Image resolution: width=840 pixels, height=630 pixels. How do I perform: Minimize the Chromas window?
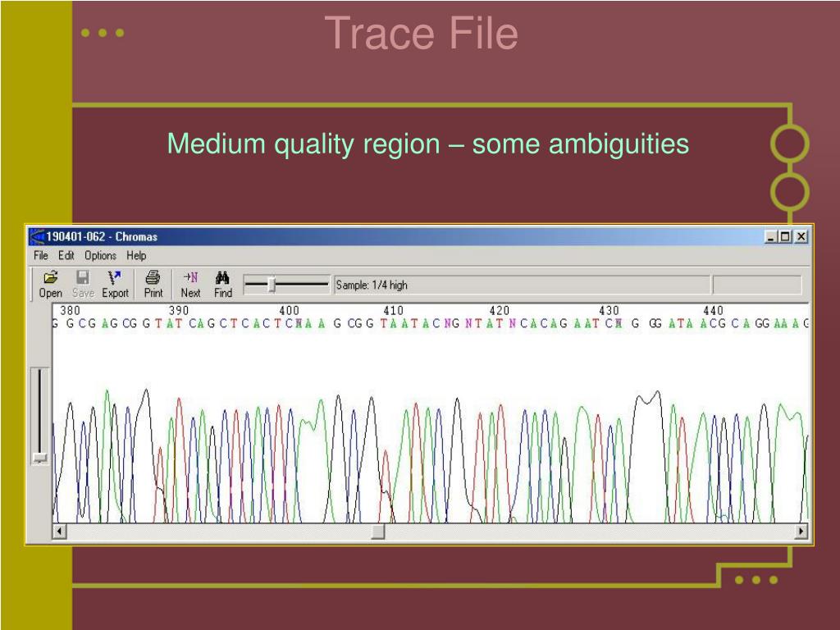[771, 236]
